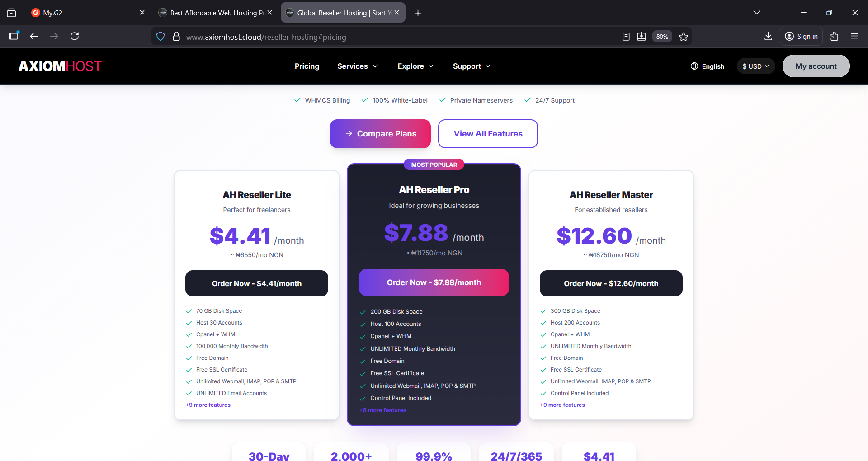Click the 300 GB Disk Space feature
Screen dimensions: 868x461
coord(576,311)
